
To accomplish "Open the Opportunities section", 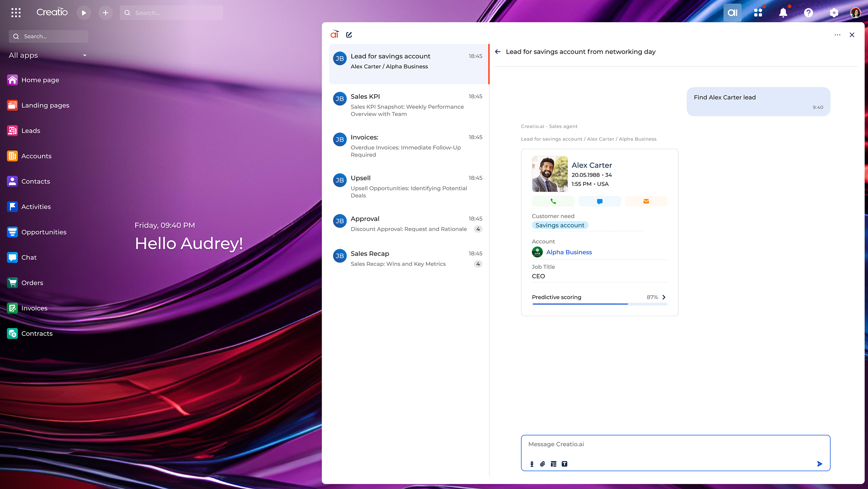I will (x=44, y=232).
